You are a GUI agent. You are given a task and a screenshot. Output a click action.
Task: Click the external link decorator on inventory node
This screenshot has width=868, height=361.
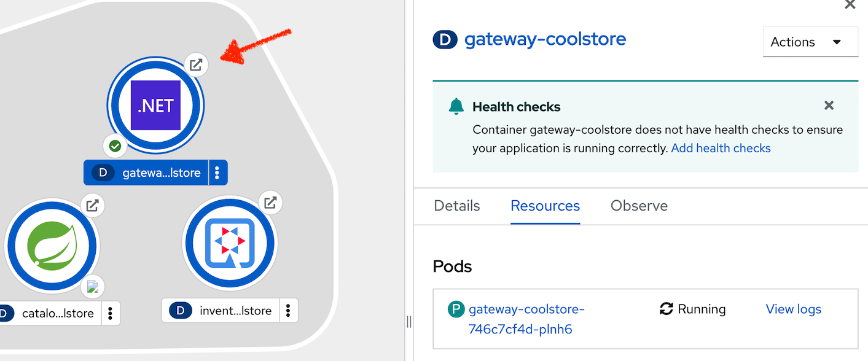[270, 203]
